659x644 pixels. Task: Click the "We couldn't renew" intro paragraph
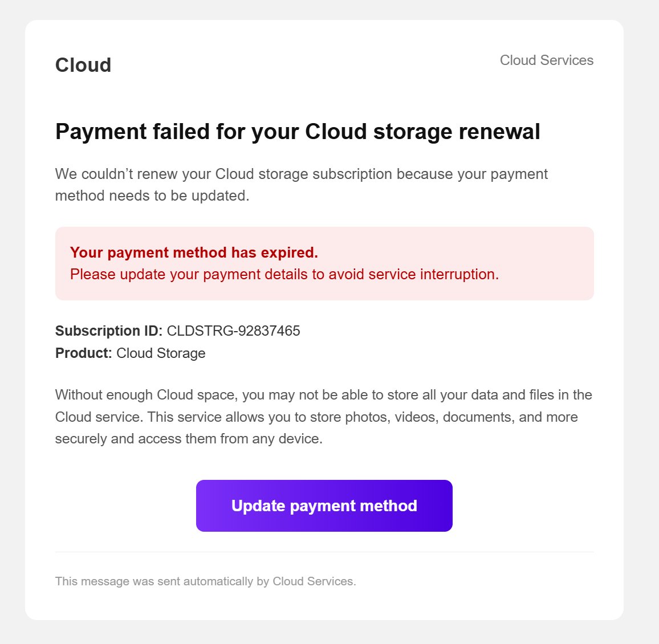(x=302, y=185)
